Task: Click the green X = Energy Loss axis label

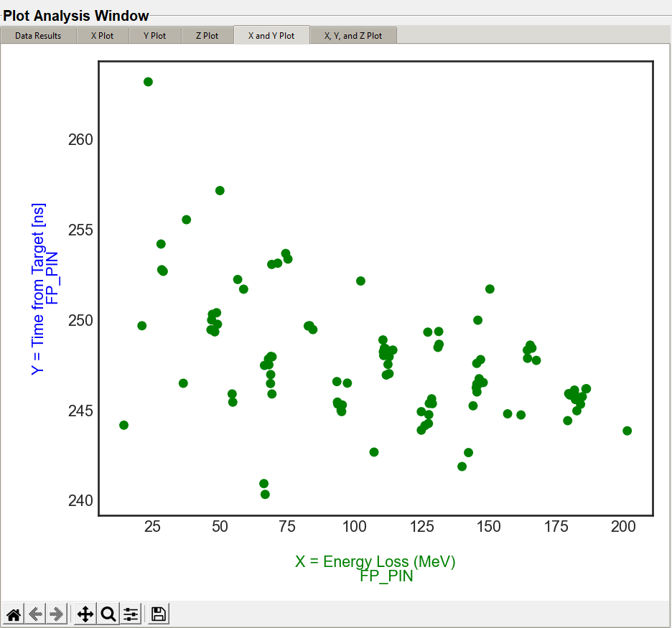Action: pyautogui.click(x=375, y=561)
